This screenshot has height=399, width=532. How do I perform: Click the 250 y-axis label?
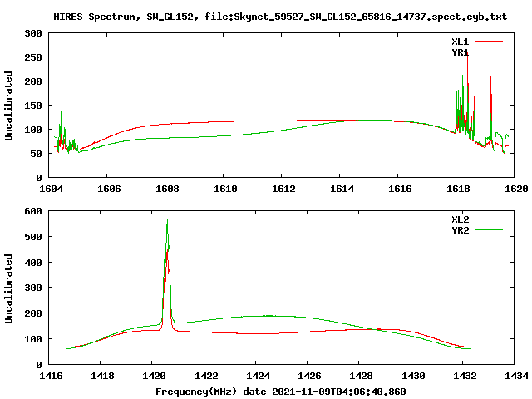[x=33, y=57]
